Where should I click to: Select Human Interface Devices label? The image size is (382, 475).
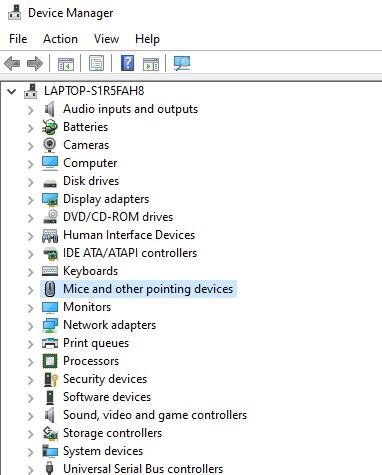click(x=129, y=235)
